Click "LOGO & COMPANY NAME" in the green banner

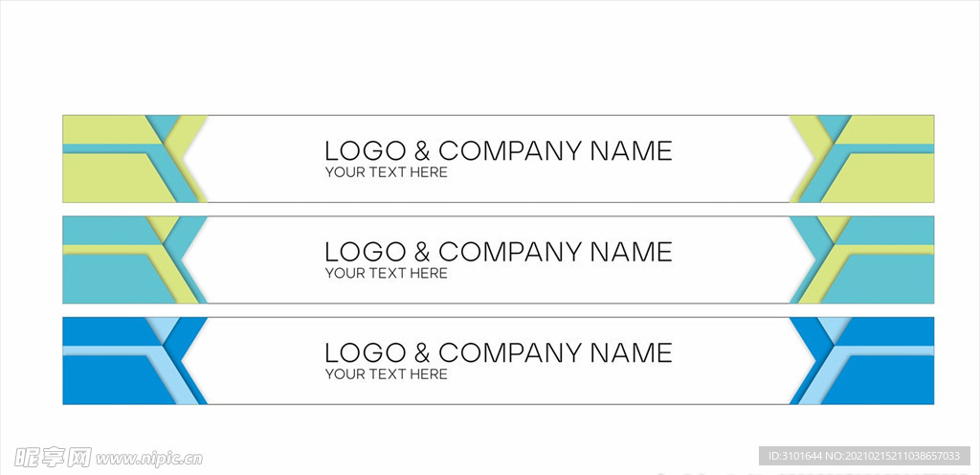click(x=498, y=150)
